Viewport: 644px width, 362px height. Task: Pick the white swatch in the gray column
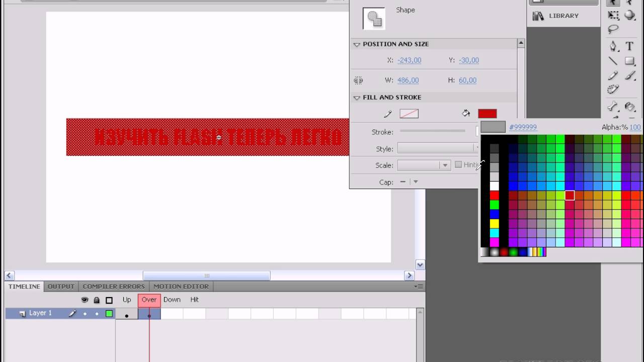tap(495, 186)
